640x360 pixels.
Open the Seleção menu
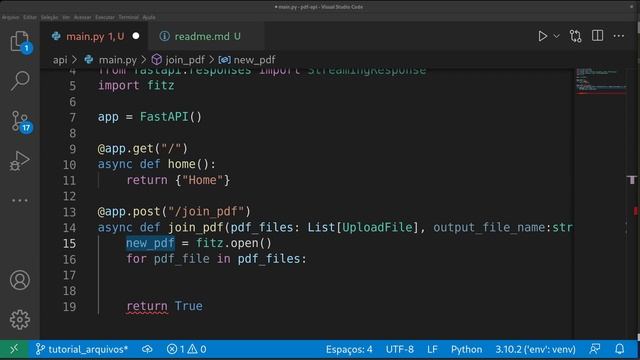(49, 17)
